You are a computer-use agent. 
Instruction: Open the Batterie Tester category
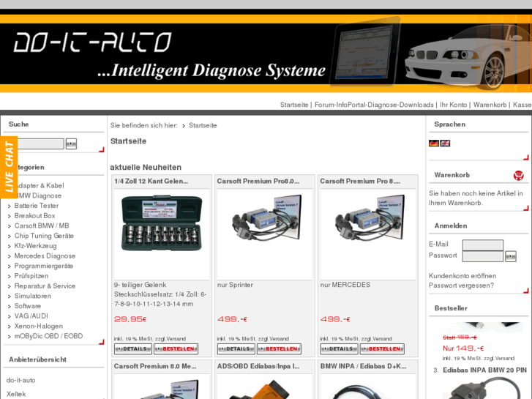(x=37, y=206)
